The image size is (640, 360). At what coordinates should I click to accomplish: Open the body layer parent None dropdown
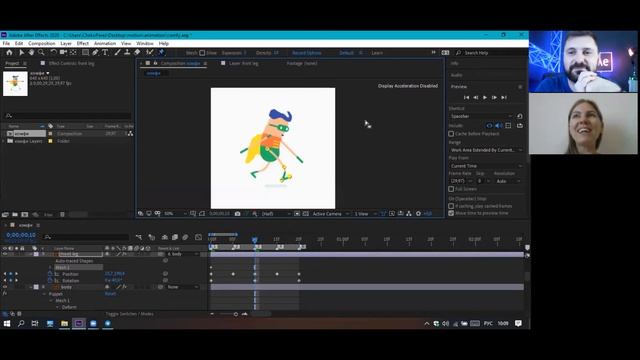[x=182, y=287]
